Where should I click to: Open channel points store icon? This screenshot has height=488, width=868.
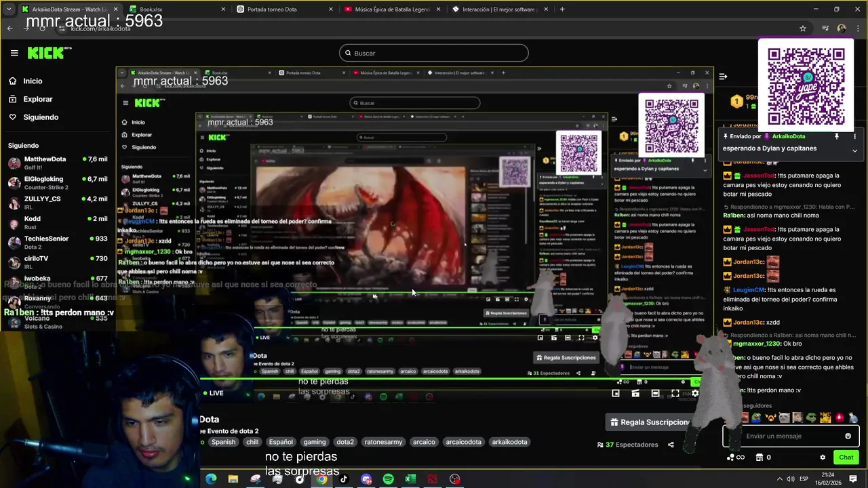tap(759, 457)
